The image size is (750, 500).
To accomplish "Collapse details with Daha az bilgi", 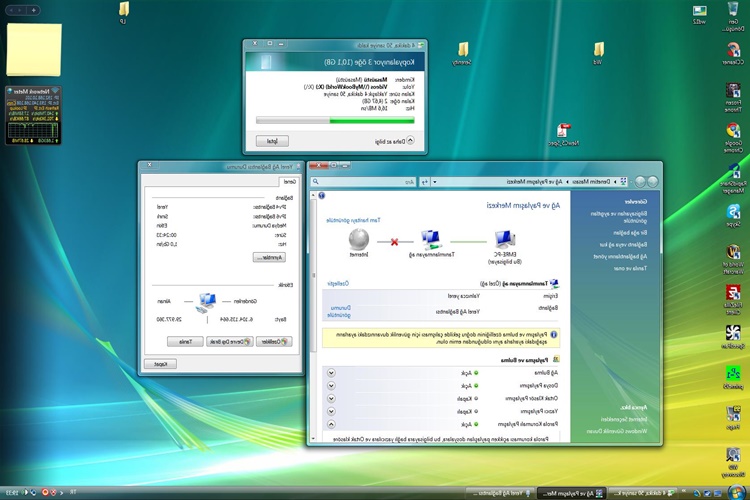I will point(395,141).
